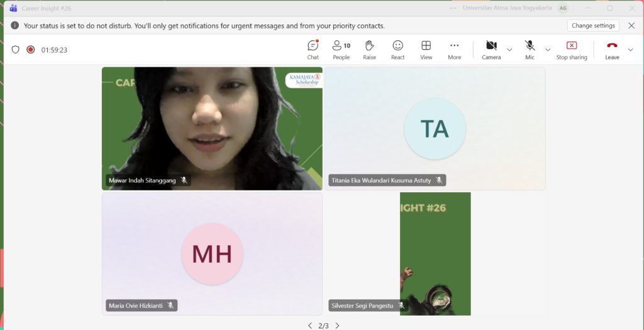Open the React emoji options
The image size is (644, 330).
point(397,49)
